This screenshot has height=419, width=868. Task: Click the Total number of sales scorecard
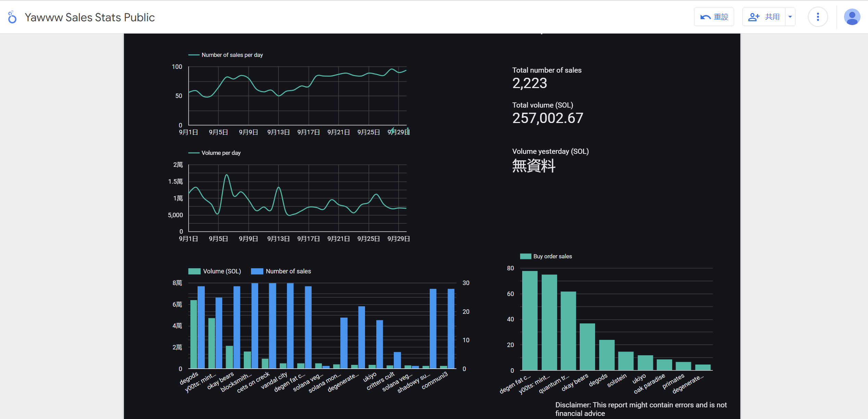[546, 79]
